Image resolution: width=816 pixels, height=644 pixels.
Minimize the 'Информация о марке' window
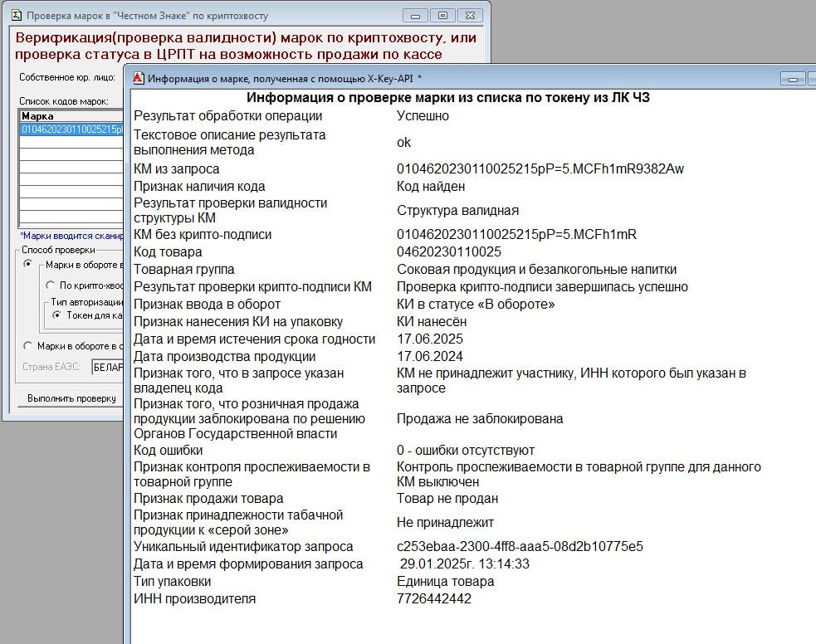pos(793,79)
